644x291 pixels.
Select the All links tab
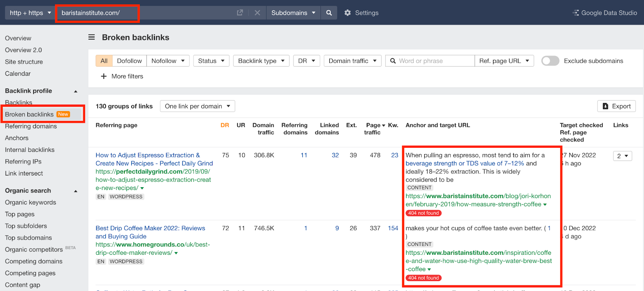104,61
